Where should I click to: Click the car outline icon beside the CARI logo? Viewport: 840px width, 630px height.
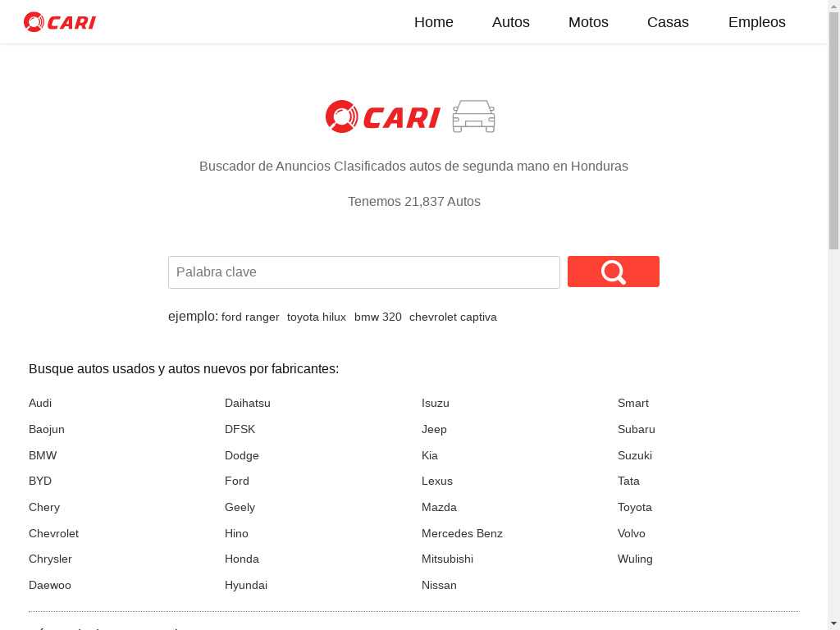(x=473, y=116)
